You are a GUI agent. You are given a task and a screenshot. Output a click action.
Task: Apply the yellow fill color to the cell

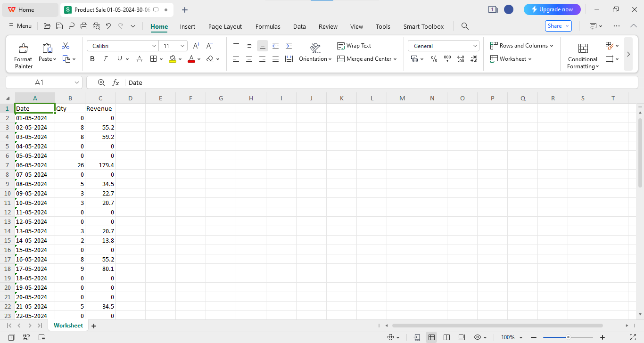click(173, 59)
